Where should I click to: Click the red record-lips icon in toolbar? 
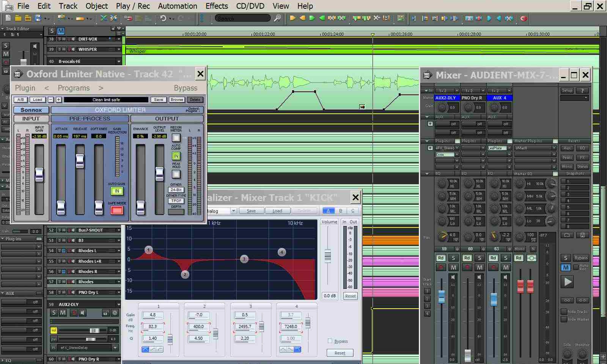(524, 18)
